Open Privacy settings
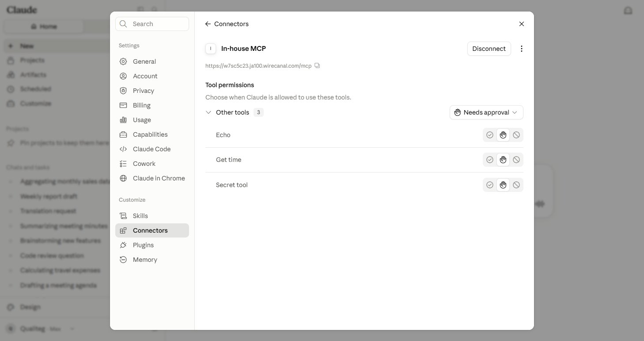Screen dimensions: 644x341 click(152, 91)
